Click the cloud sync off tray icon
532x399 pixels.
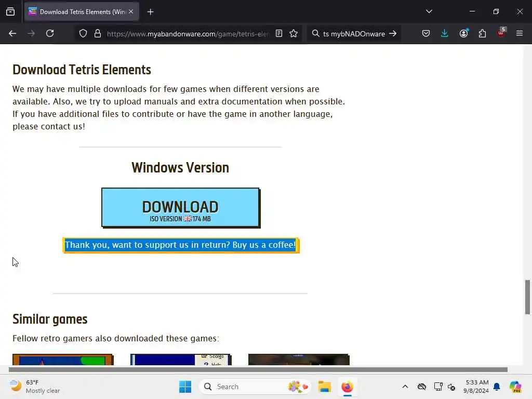(x=422, y=387)
